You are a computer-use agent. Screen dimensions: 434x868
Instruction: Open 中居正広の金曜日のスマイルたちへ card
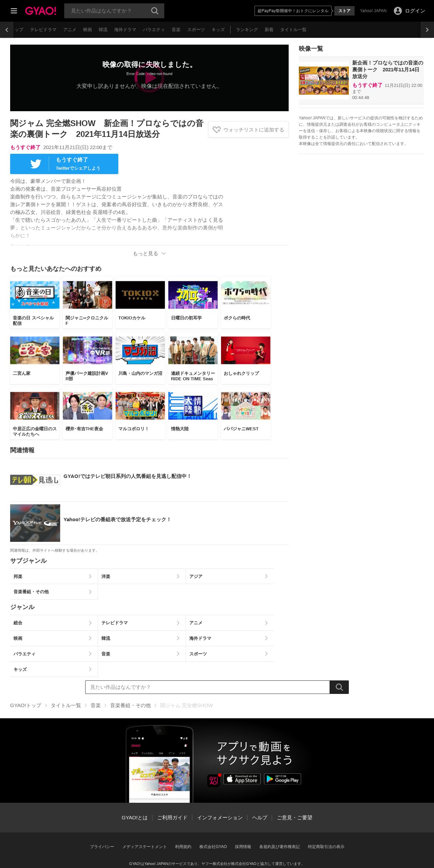click(x=35, y=413)
